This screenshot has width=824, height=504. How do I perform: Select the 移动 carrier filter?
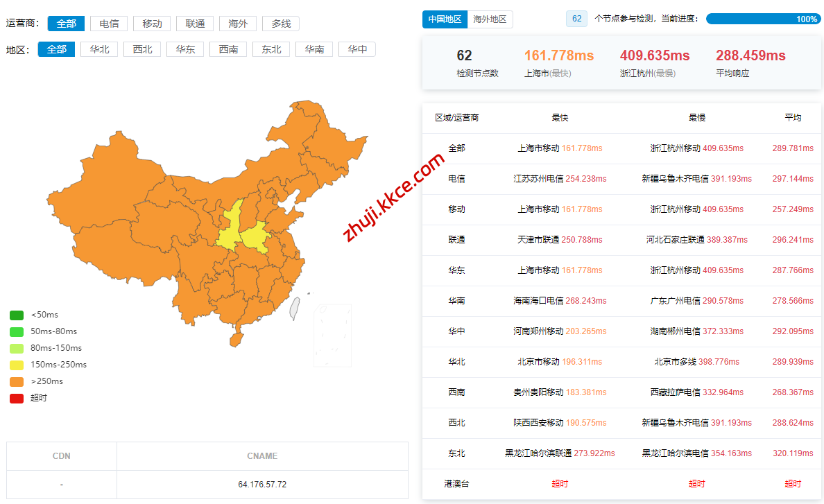pyautogui.click(x=152, y=24)
